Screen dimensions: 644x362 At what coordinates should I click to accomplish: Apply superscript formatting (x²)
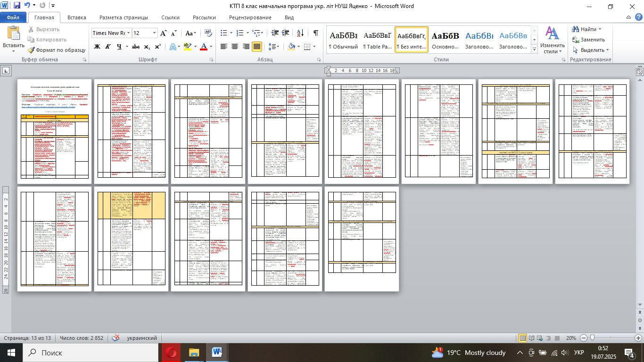click(158, 47)
